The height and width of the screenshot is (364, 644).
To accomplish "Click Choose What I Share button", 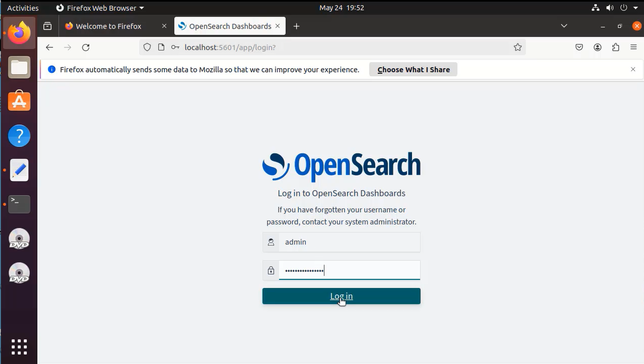I will point(414,69).
